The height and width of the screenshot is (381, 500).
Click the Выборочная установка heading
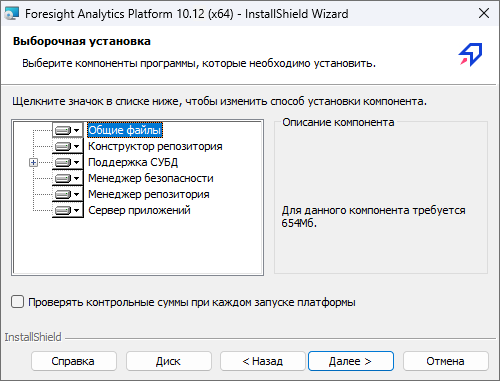pos(82,41)
